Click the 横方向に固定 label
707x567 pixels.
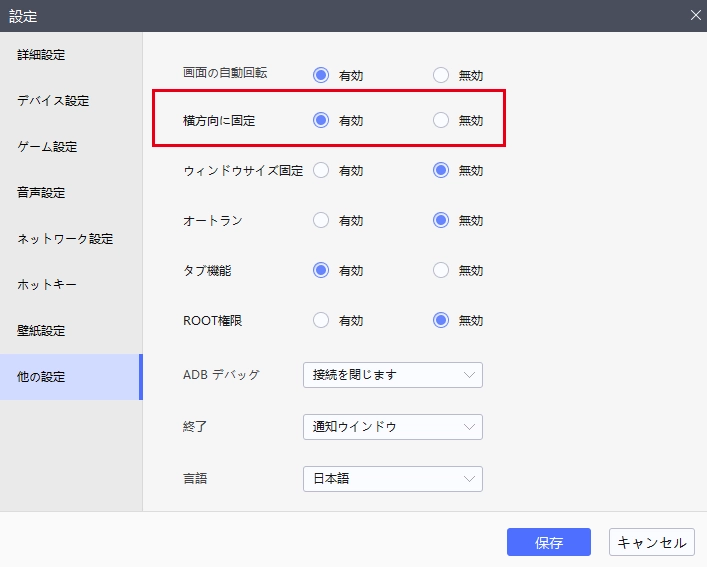click(x=219, y=121)
